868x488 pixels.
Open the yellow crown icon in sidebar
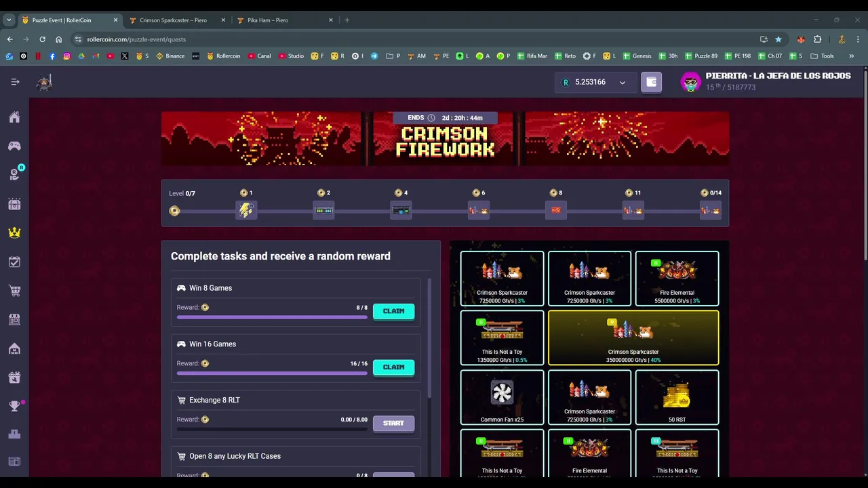(14, 232)
